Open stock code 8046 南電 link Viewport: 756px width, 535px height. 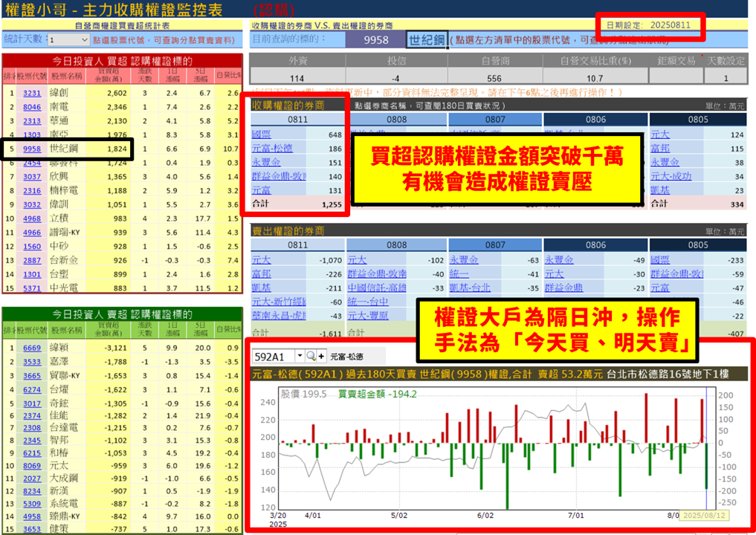[32, 107]
